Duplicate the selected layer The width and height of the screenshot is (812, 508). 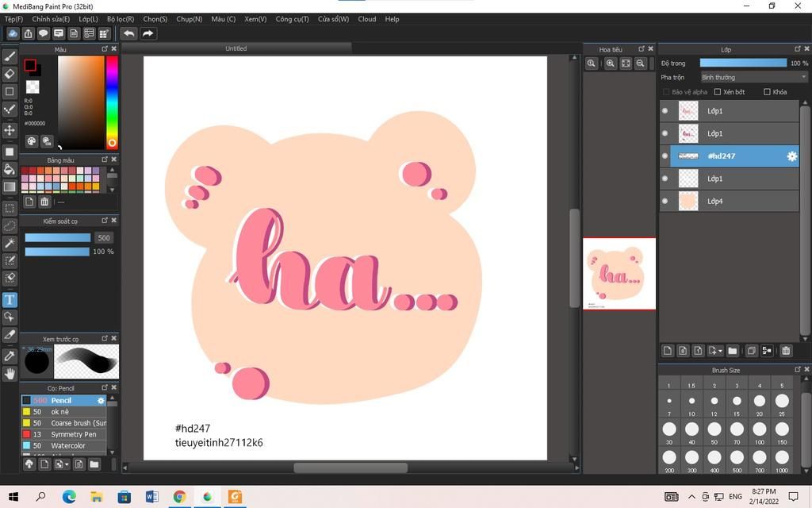pyautogui.click(x=752, y=351)
